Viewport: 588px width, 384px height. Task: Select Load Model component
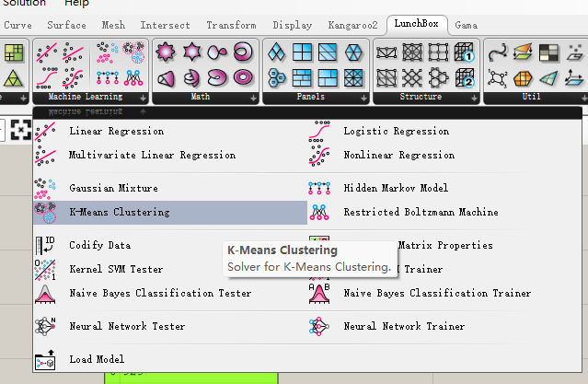pyautogui.click(x=170, y=359)
